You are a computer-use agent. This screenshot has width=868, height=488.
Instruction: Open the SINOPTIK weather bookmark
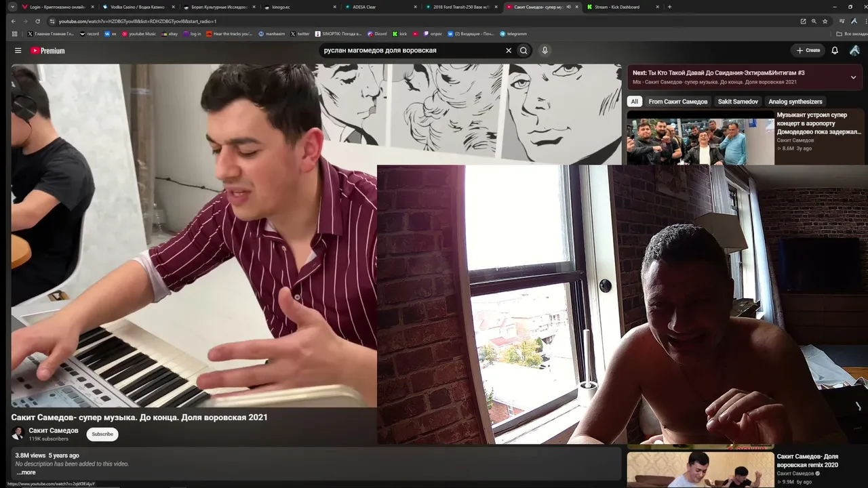coord(338,33)
